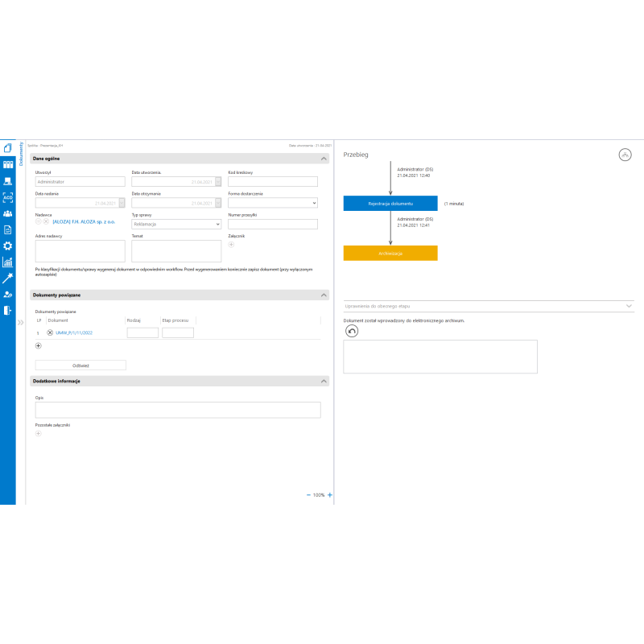Open the reports chart icon in sidebar
The height and width of the screenshot is (644, 644).
tap(7, 262)
